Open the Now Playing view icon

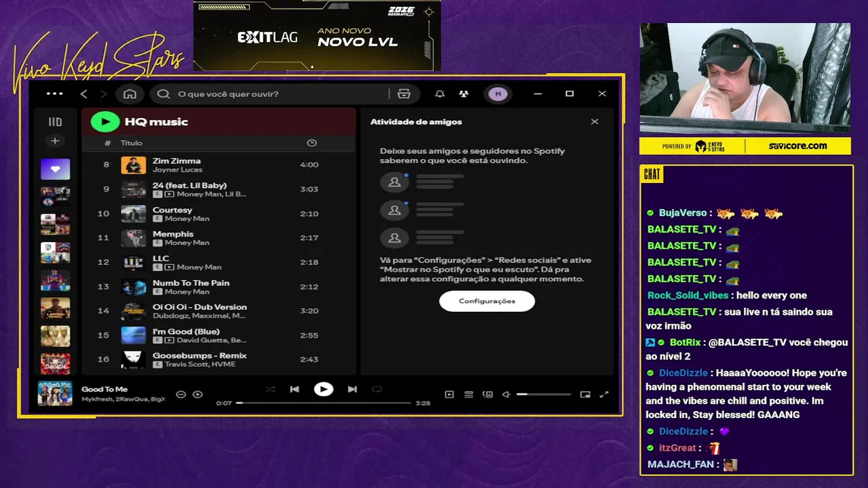[449, 394]
